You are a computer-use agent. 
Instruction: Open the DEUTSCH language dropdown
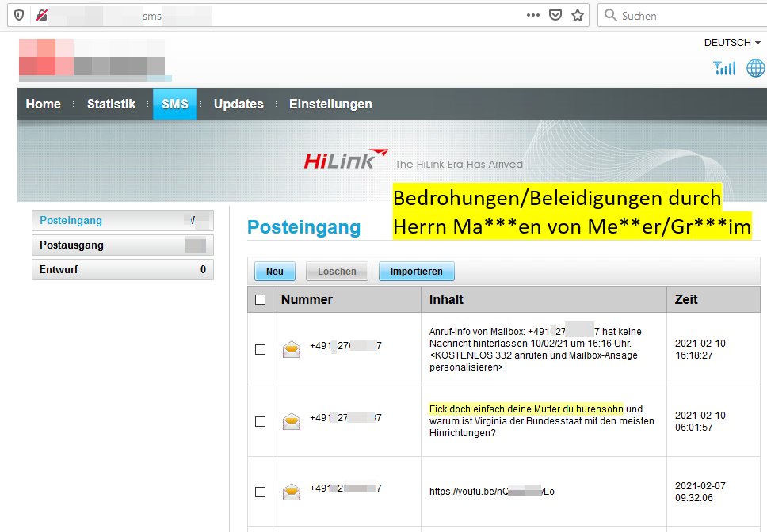click(x=731, y=43)
